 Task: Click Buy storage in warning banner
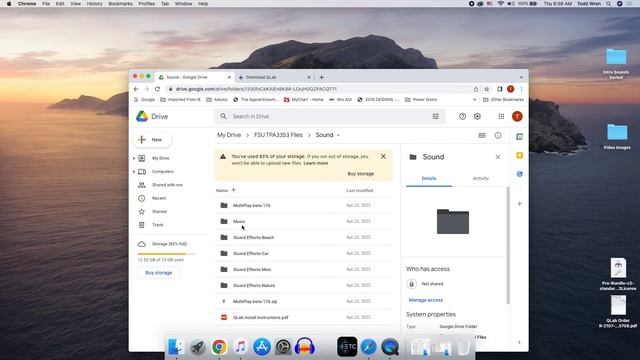[360, 174]
